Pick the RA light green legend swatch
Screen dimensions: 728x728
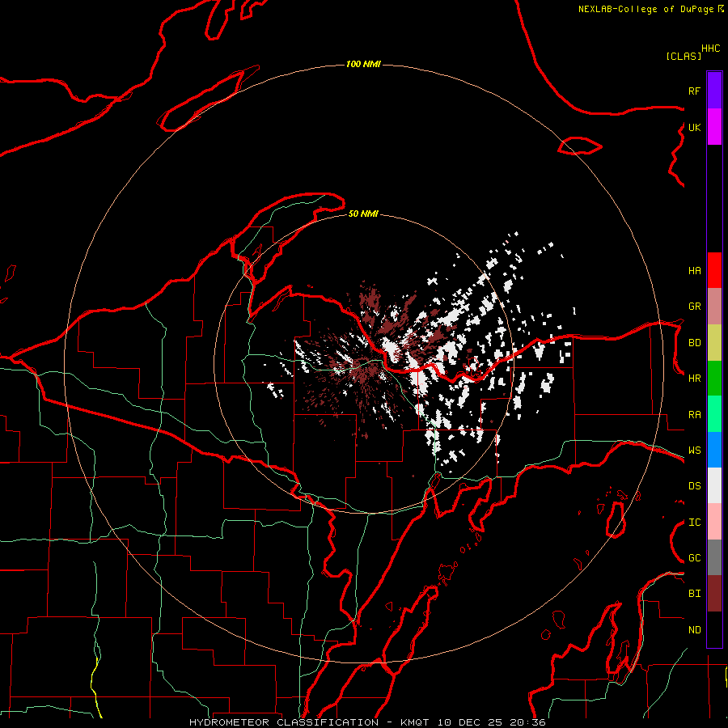714,414
